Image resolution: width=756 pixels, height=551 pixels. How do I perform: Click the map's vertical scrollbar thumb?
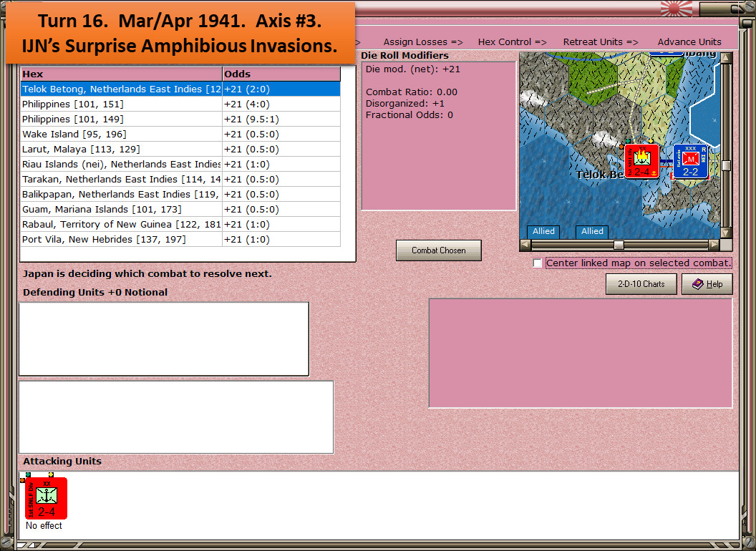(726, 165)
